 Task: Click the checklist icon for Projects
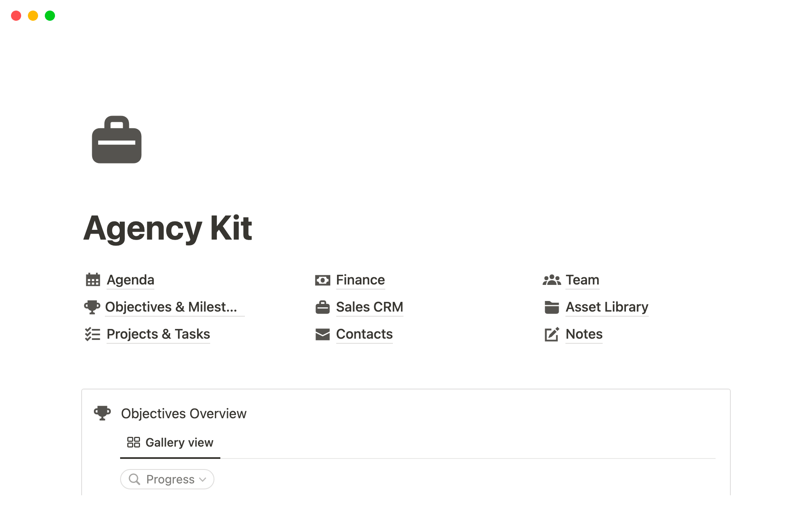(x=92, y=334)
